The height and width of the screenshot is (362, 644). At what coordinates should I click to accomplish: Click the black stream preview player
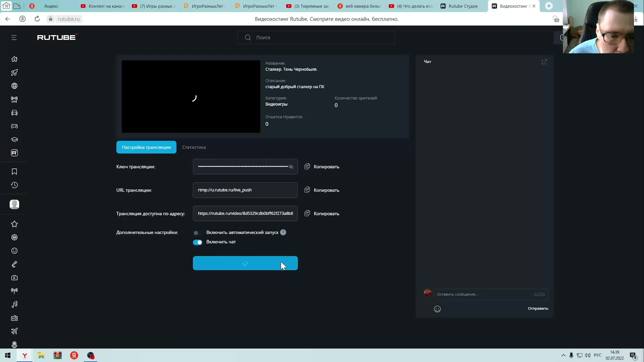click(191, 97)
